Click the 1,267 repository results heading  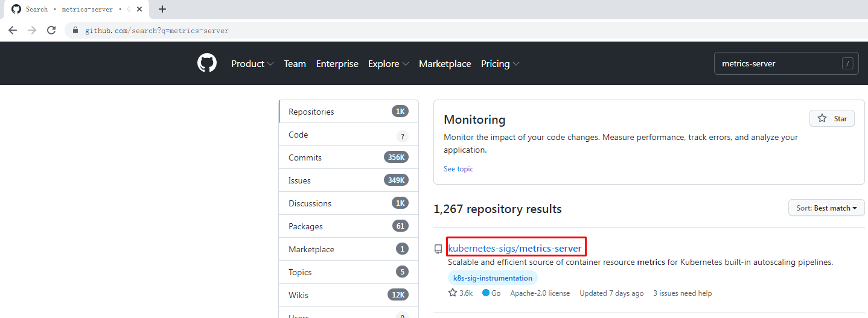497,209
